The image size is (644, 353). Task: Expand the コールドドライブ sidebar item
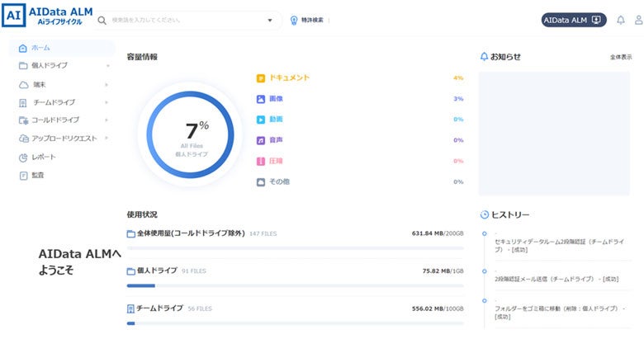click(x=107, y=120)
